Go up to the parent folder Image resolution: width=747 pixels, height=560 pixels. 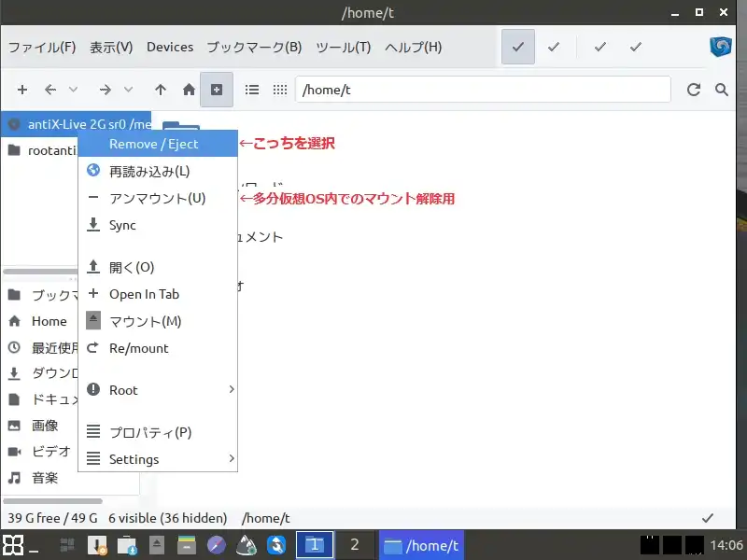(x=161, y=90)
